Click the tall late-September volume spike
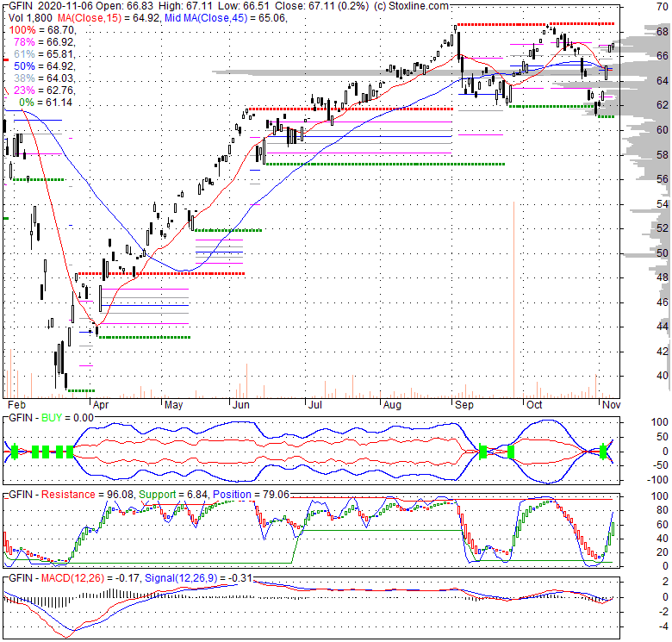This screenshot has height=642, width=672. click(513, 300)
